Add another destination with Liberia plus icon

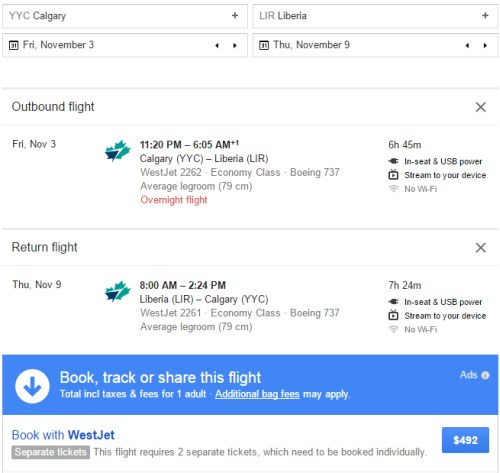pos(485,15)
